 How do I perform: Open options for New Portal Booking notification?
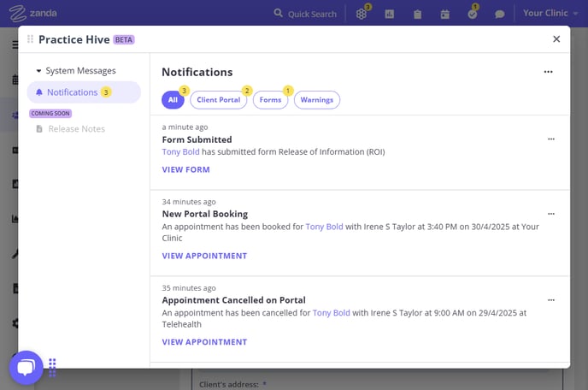[x=551, y=214]
